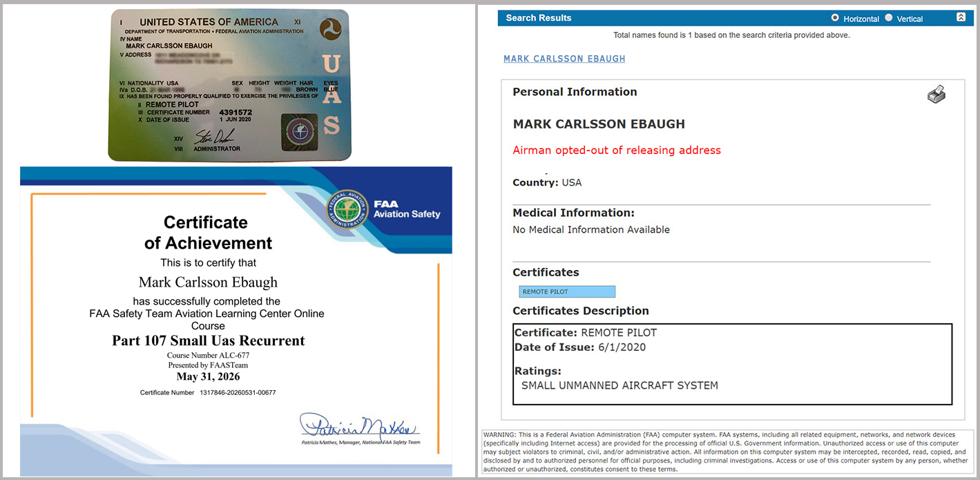Click 'Part 107 Small Uas Recurrent' course title

[208, 340]
